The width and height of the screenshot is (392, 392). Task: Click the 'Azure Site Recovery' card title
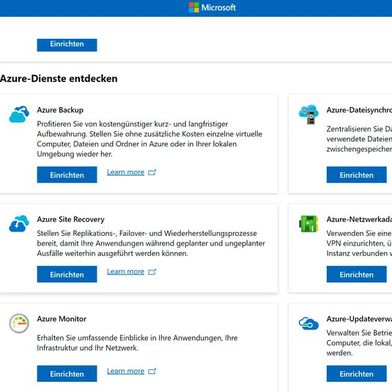(x=71, y=219)
